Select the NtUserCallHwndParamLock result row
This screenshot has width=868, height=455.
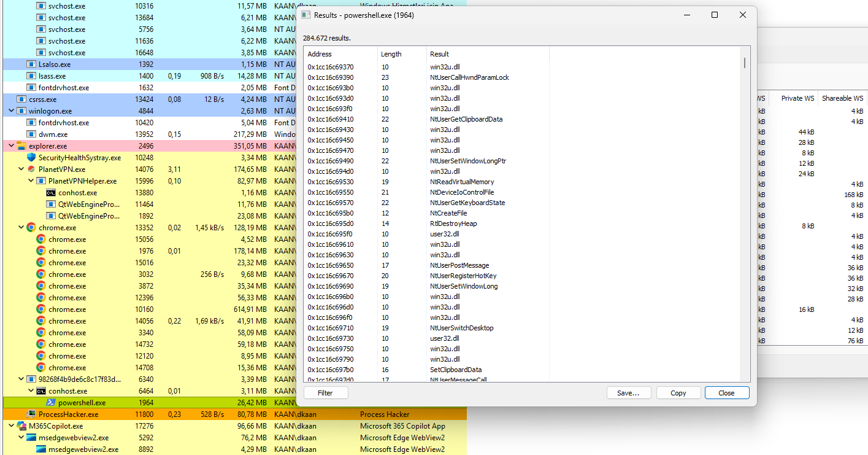click(x=522, y=77)
